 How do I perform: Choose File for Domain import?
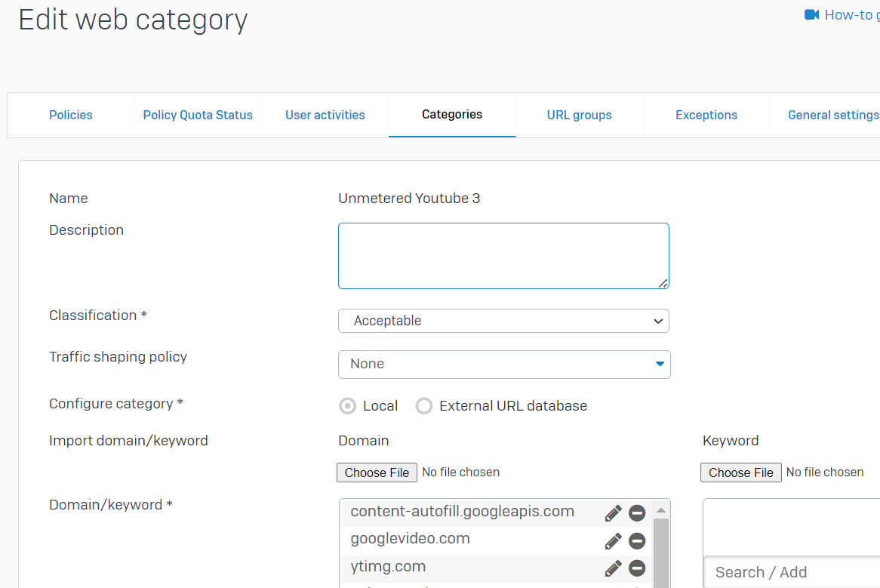click(x=377, y=473)
